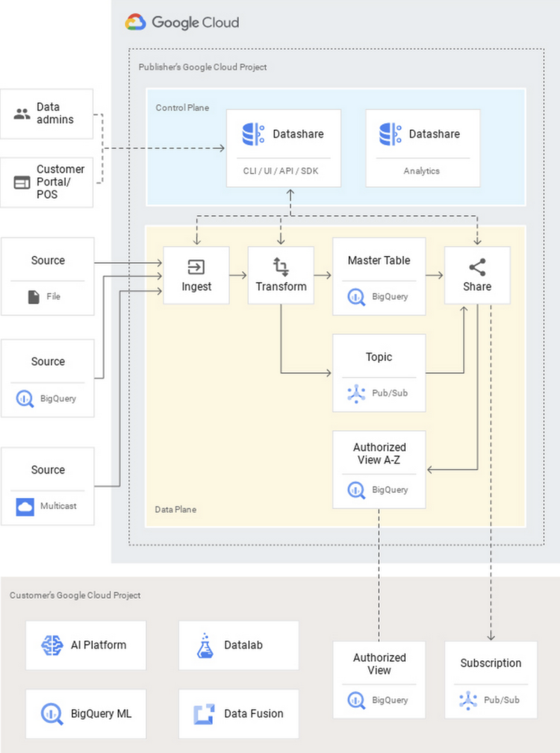
Task: Click the Data admins people icon
Action: pyautogui.click(x=22, y=114)
